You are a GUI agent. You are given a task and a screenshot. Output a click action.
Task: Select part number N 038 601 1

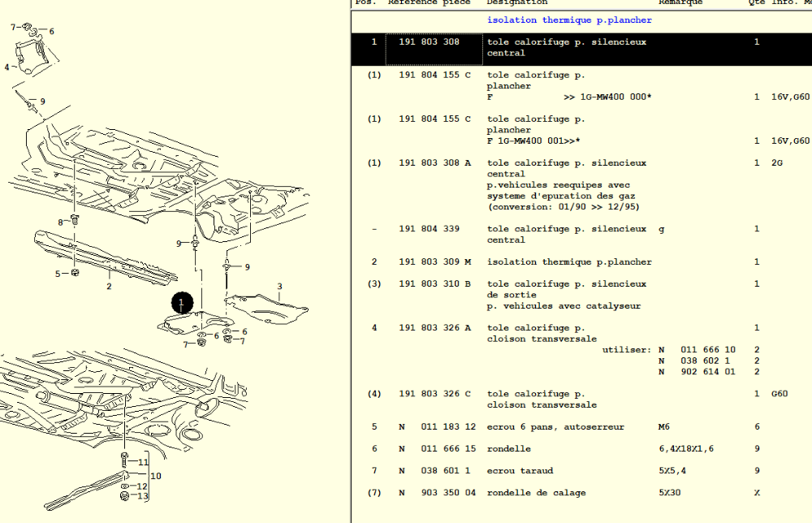[434, 471]
